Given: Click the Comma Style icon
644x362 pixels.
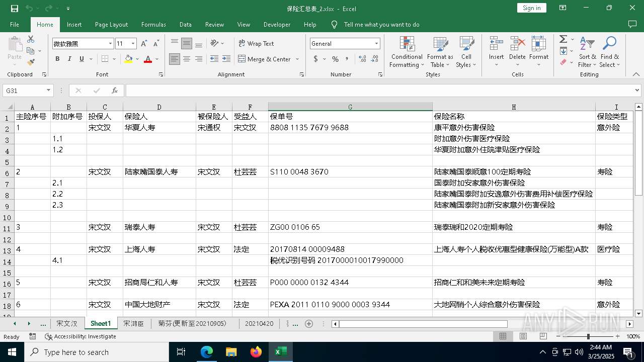Looking at the screenshot, I should coord(348,59).
